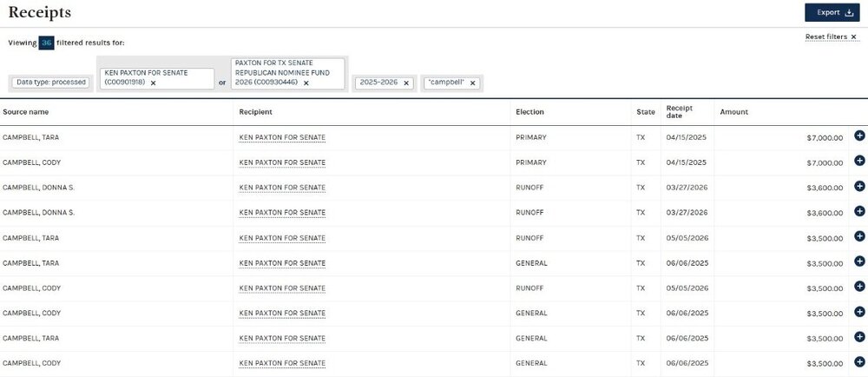The width and height of the screenshot is (868, 377).
Task: Follow recipient link in Cody Campbell's runoff row
Action: 282,288
